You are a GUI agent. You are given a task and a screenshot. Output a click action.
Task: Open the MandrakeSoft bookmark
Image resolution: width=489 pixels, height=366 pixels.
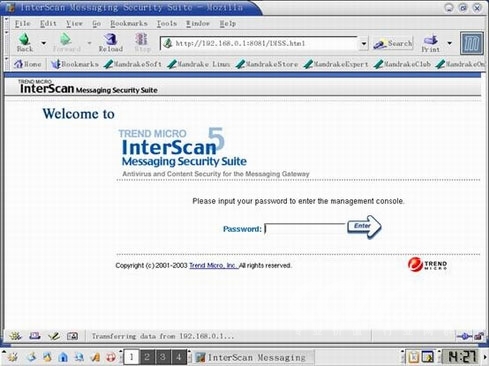tap(133, 64)
